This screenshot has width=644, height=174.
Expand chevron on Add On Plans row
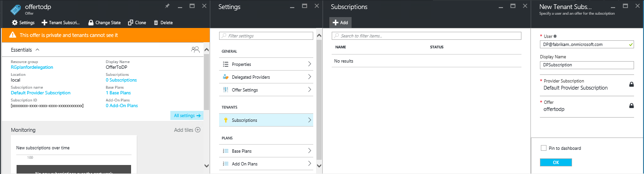coord(309,164)
